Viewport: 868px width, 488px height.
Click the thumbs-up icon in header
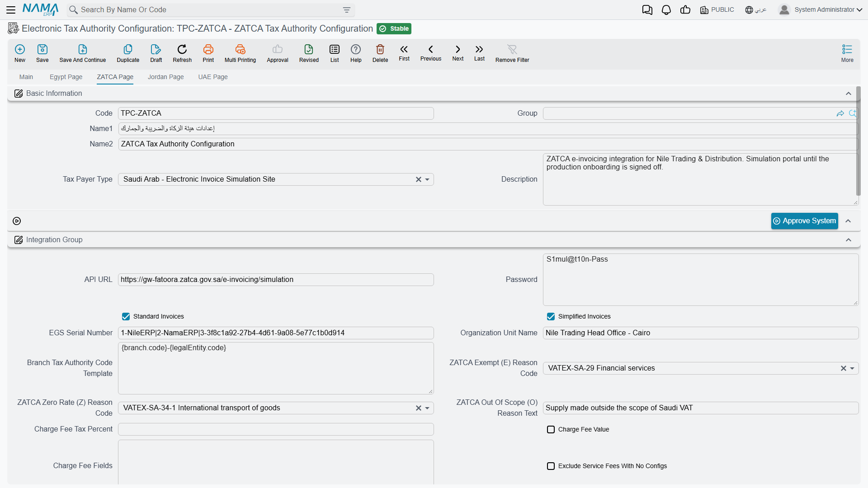[x=685, y=9]
